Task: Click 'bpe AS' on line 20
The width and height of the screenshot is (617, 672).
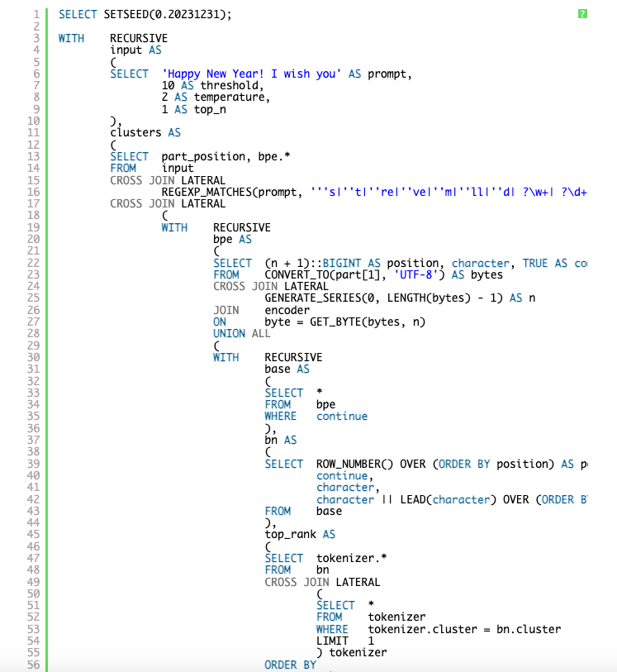Action: click(232, 239)
